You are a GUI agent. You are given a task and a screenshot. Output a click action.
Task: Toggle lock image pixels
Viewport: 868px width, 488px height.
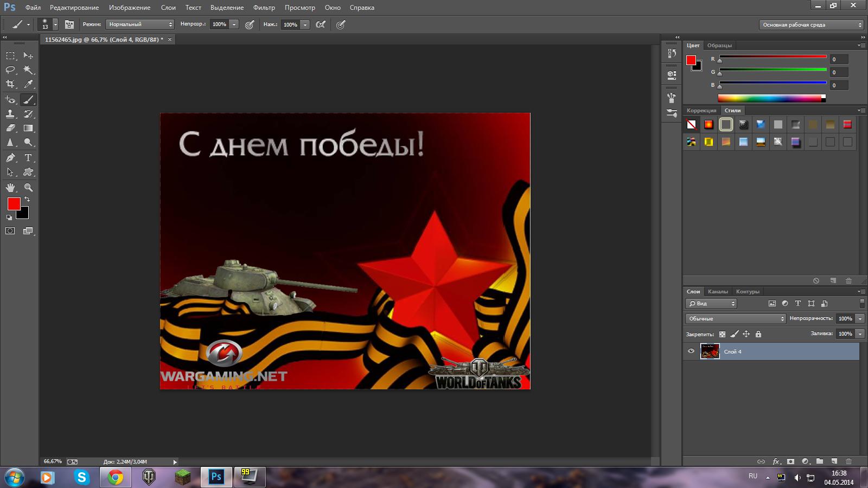coord(734,335)
